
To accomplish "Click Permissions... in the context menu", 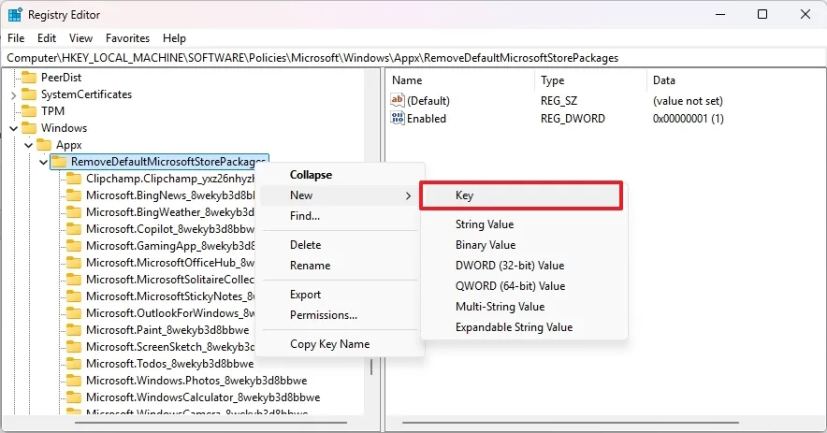I will [323, 315].
